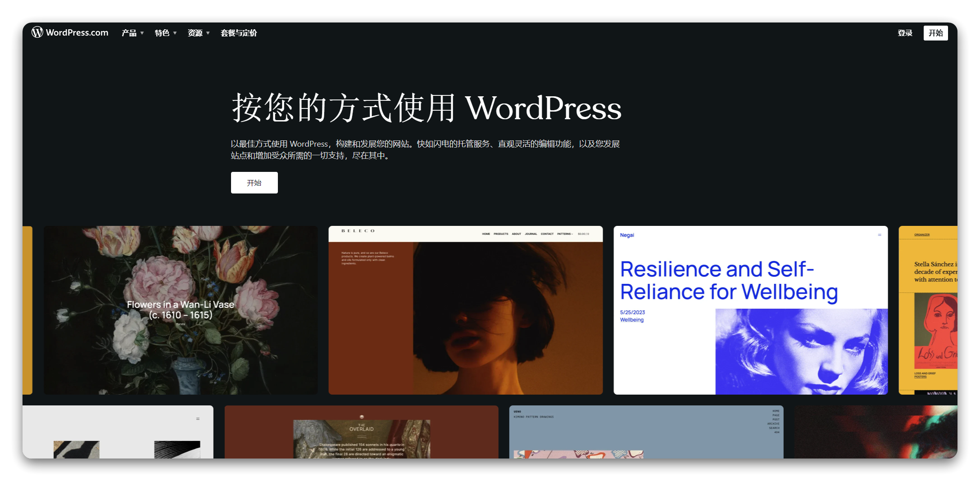Screen dimensions: 980x481
Task: Click the 开始 button in the header
Action: [x=935, y=33]
